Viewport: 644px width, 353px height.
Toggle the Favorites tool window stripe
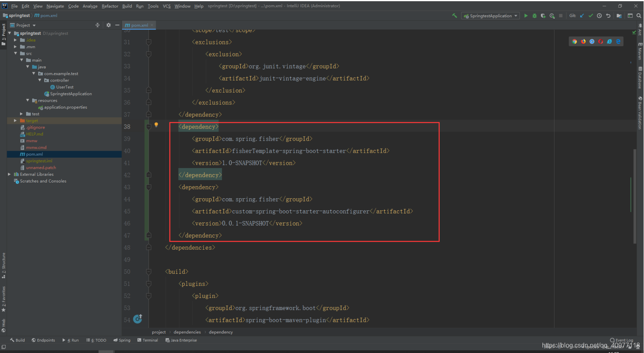3,299
